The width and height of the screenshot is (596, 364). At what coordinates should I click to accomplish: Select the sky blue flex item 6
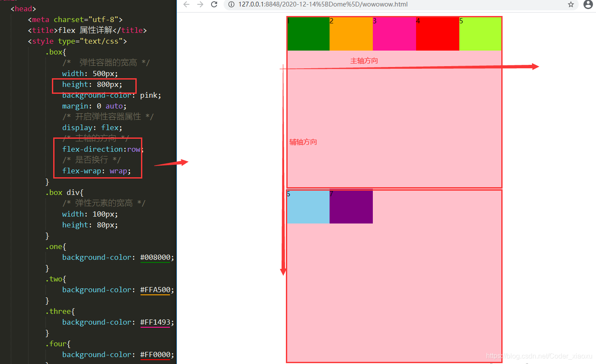click(x=308, y=207)
